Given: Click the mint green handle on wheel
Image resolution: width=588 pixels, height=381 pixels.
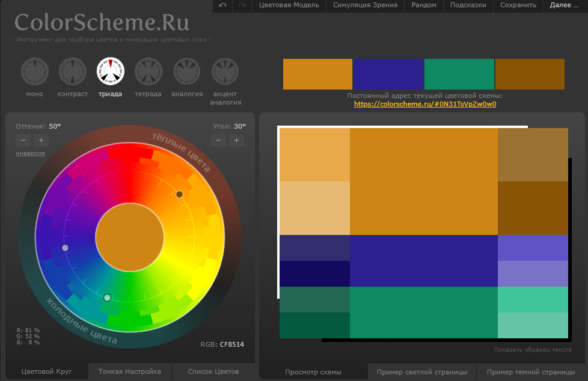Looking at the screenshot, I should (x=107, y=297).
